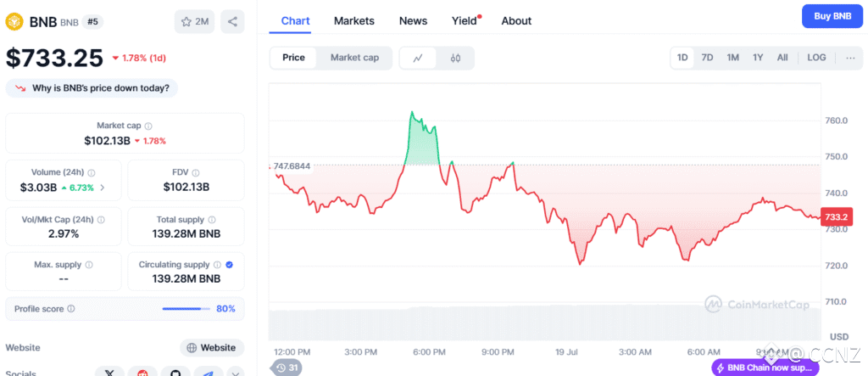Click the $733.25 price heading

click(54, 58)
